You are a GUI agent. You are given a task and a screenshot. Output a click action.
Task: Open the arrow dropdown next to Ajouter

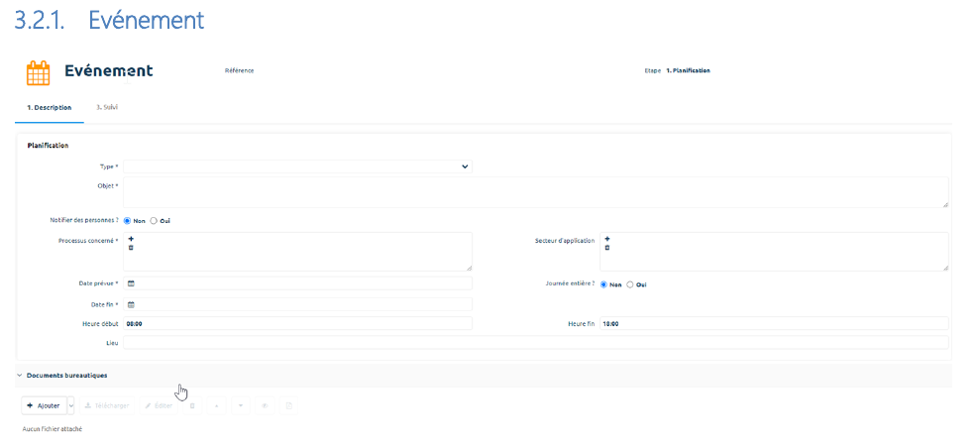point(71,405)
